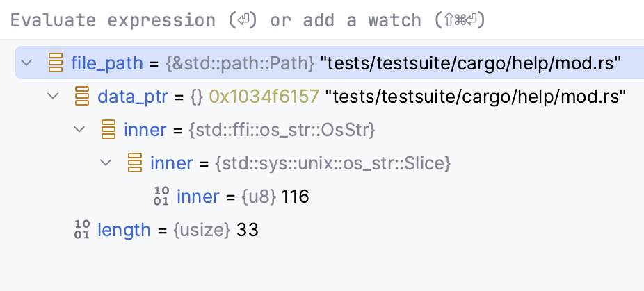Image resolution: width=644 pixels, height=291 pixels.
Task: Collapse the OsStr inner node
Action: [80, 130]
